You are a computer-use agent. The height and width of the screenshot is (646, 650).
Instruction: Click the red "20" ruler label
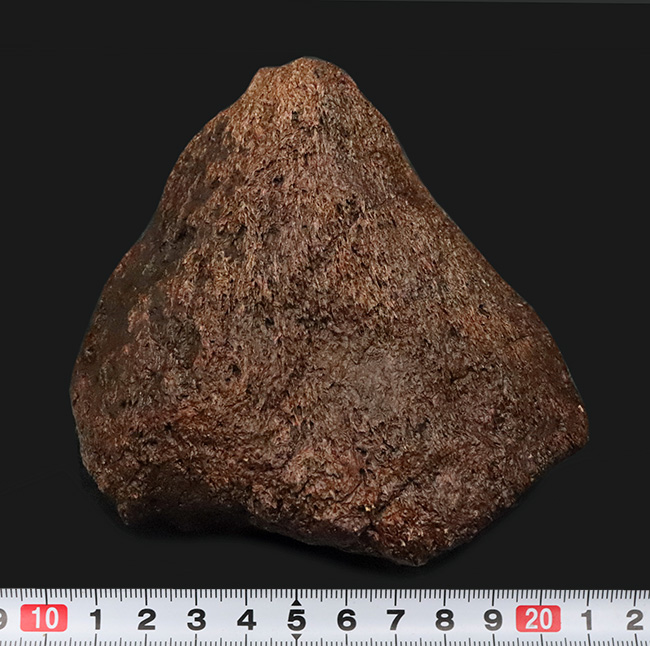coord(538,619)
